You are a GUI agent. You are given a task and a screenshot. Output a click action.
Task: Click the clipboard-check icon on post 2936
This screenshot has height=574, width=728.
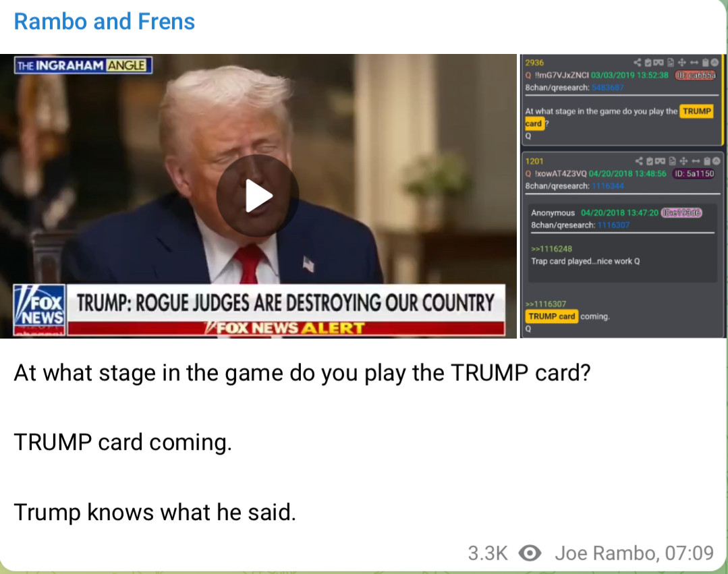click(x=648, y=62)
